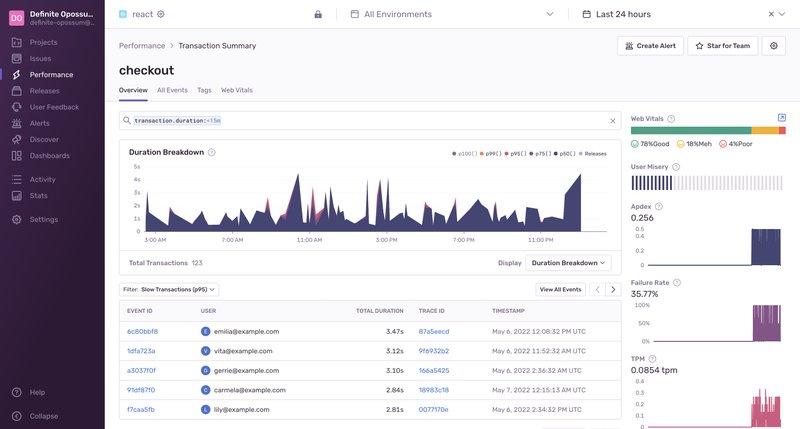Go to next page of events arrow
The image size is (800, 429).
point(613,289)
